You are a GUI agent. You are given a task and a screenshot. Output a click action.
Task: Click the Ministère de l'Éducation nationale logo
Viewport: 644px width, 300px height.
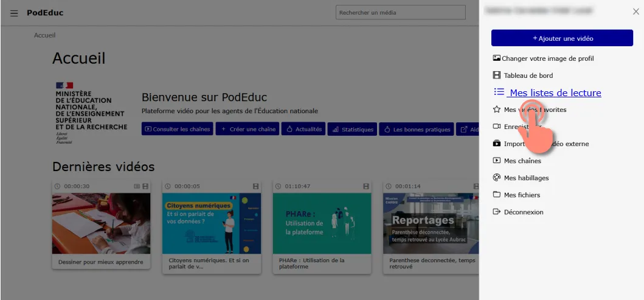point(92,113)
